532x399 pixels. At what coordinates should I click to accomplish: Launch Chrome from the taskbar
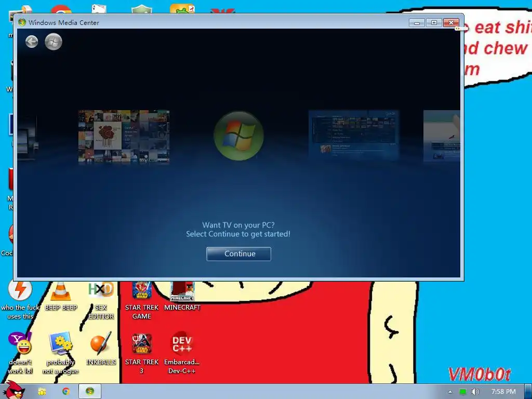click(66, 392)
